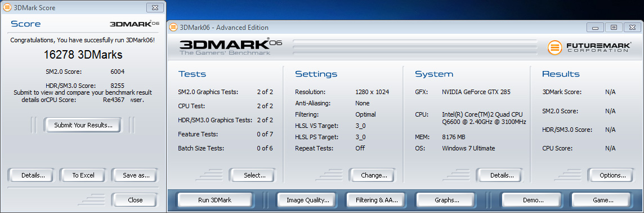This screenshot has width=644, height=213.
Task: Click the Resolution value 1280 x 1024
Action: 372,92
